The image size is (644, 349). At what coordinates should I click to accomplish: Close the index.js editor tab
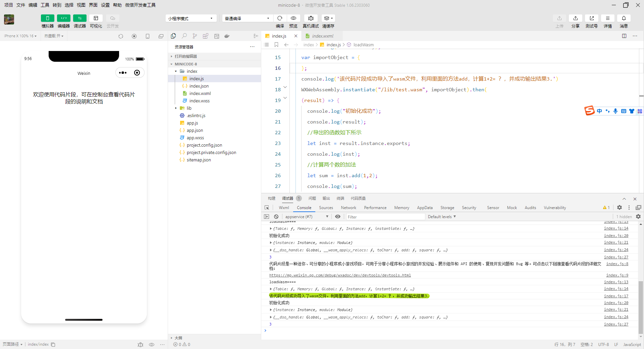tap(296, 36)
